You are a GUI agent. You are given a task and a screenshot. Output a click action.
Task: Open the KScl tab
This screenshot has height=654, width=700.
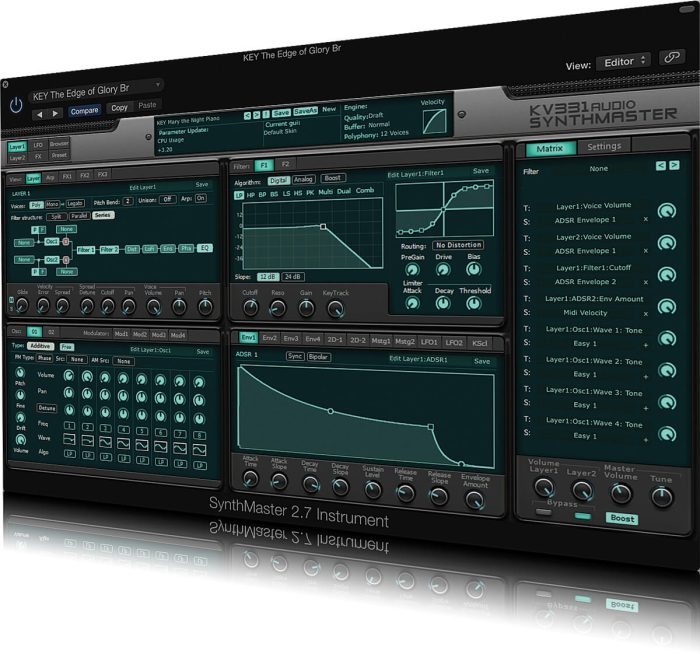[479, 343]
